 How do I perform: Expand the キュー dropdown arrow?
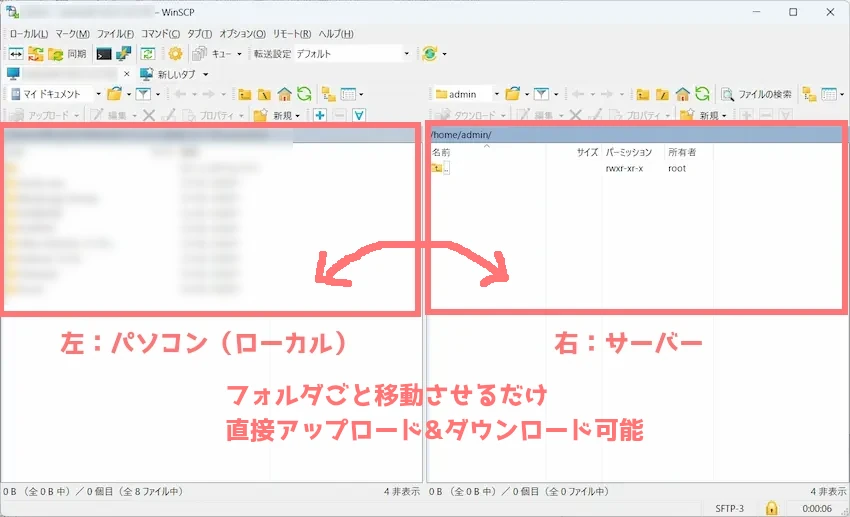(x=239, y=54)
